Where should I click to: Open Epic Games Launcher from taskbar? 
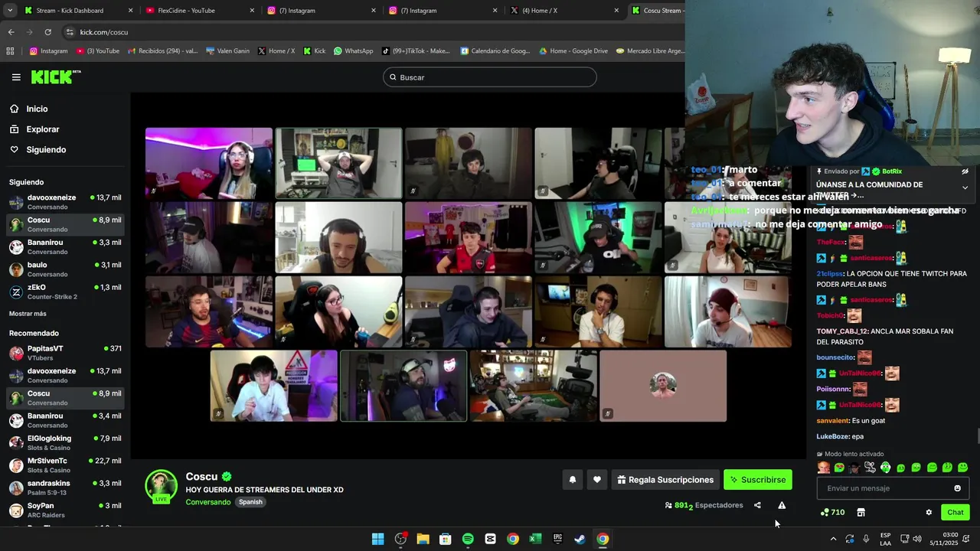click(558, 539)
